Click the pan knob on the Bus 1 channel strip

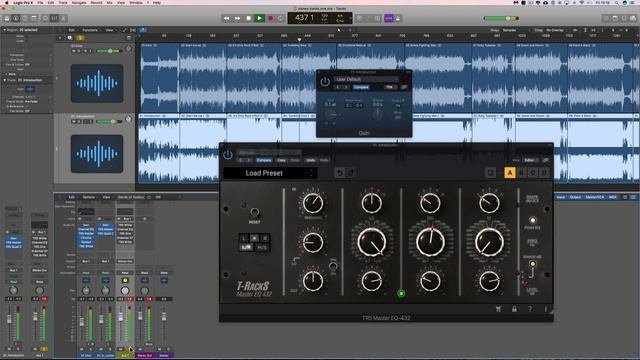click(125, 291)
